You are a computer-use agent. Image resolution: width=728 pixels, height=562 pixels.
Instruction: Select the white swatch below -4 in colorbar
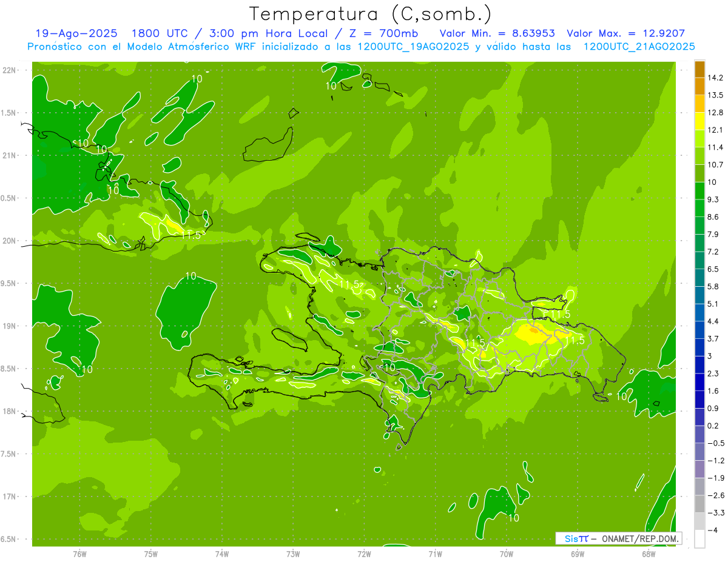pyautogui.click(x=699, y=539)
